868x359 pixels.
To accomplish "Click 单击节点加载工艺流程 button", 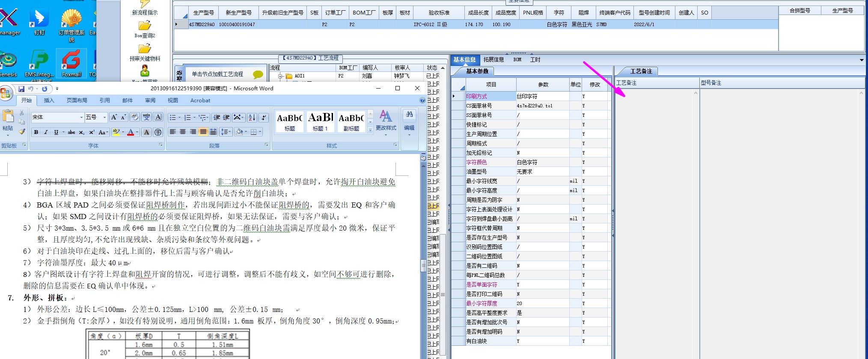I will pos(227,74).
